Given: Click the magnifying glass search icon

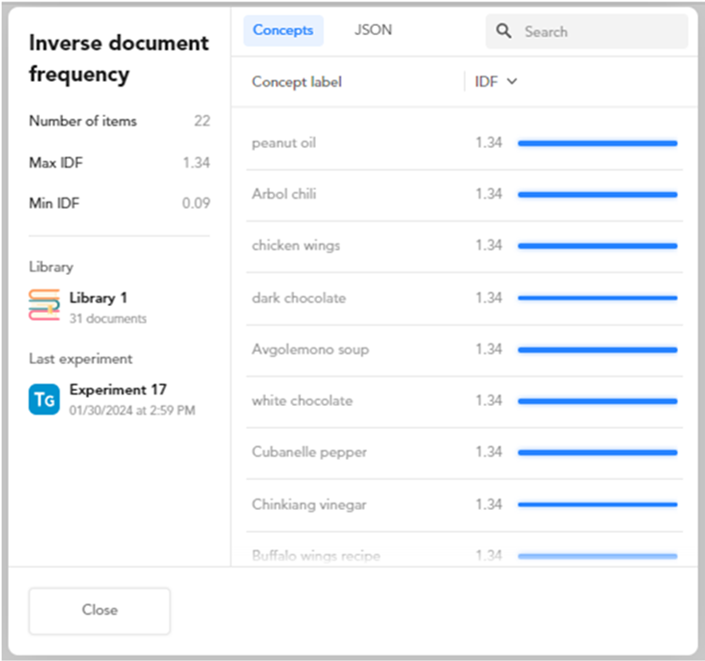Looking at the screenshot, I should [x=505, y=32].
